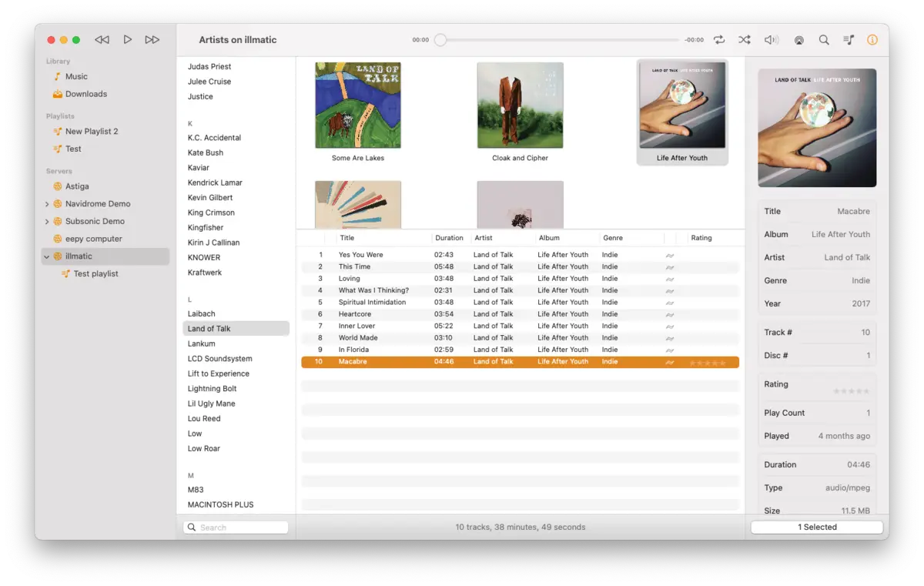Viewport: 924px width, 586px height.
Task: Open the AirPlay output picker
Action: pos(798,40)
